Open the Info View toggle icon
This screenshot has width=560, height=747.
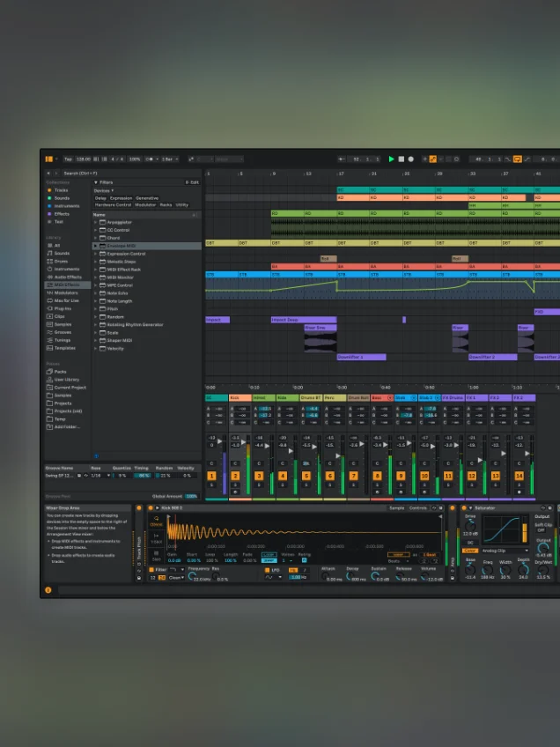(x=48, y=590)
